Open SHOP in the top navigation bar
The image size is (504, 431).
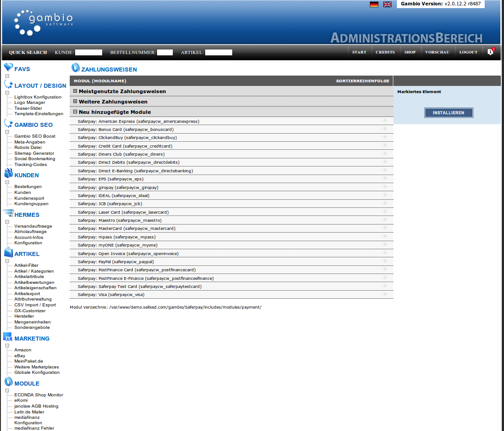409,52
